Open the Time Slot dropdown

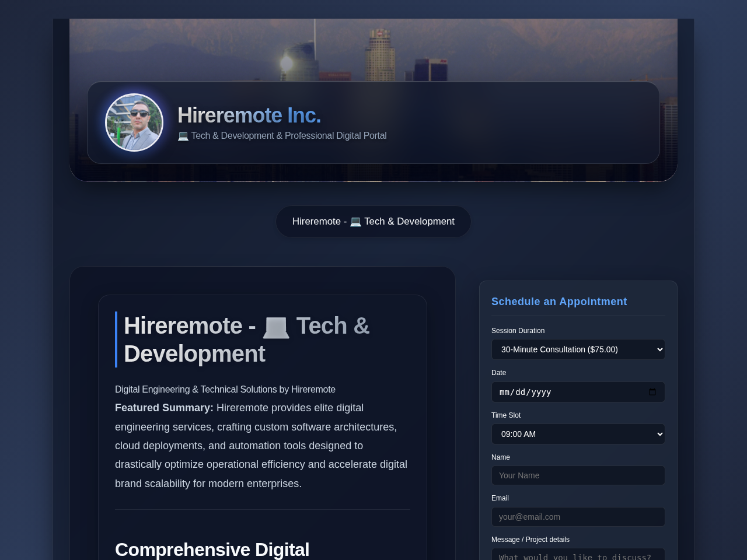tap(578, 434)
